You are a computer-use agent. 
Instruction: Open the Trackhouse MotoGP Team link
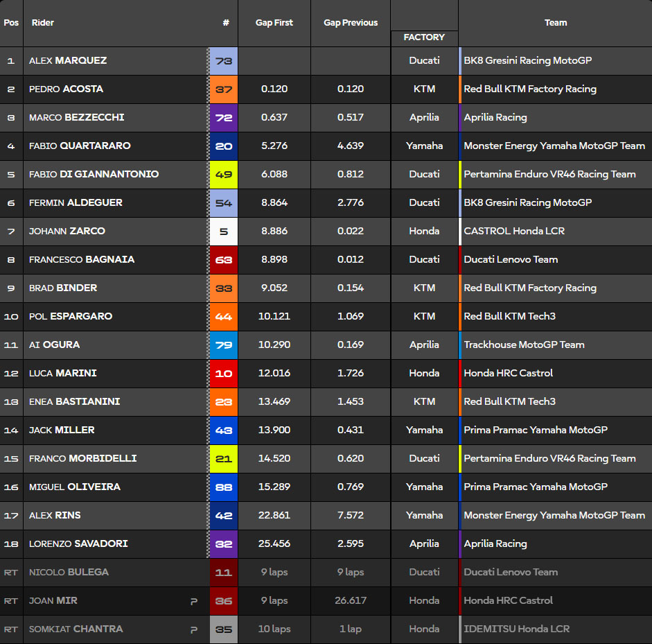tap(524, 345)
